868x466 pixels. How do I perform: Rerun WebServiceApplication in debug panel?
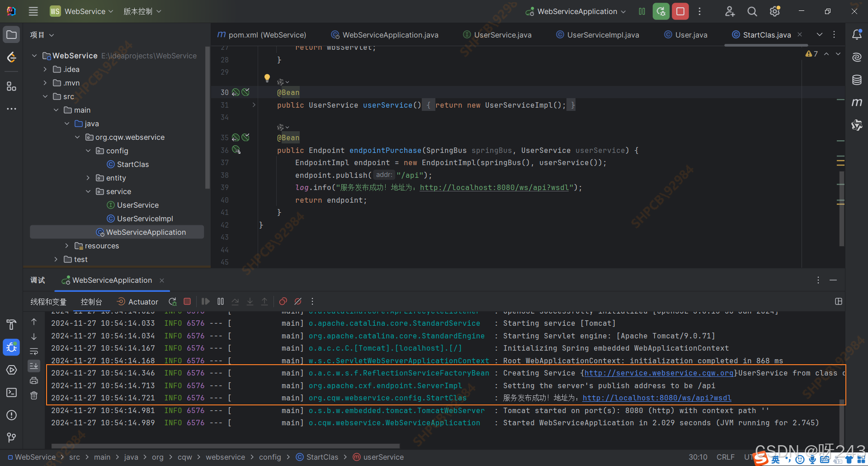[173, 302]
